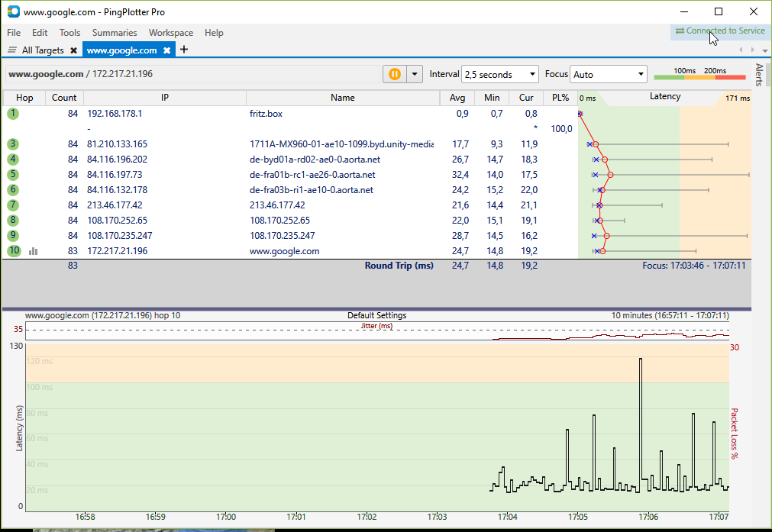Open the Focus Auto dropdown

coord(608,74)
